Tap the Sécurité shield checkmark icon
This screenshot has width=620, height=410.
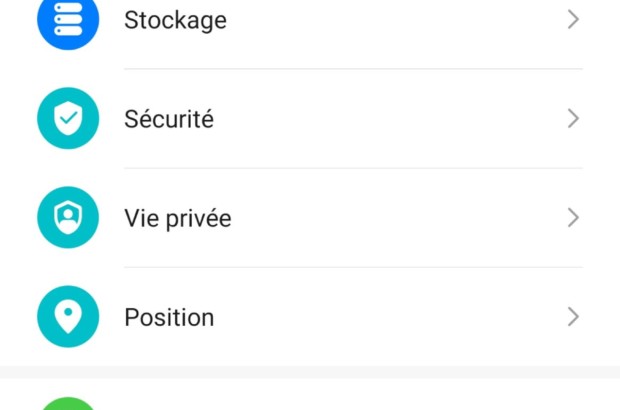point(68,119)
